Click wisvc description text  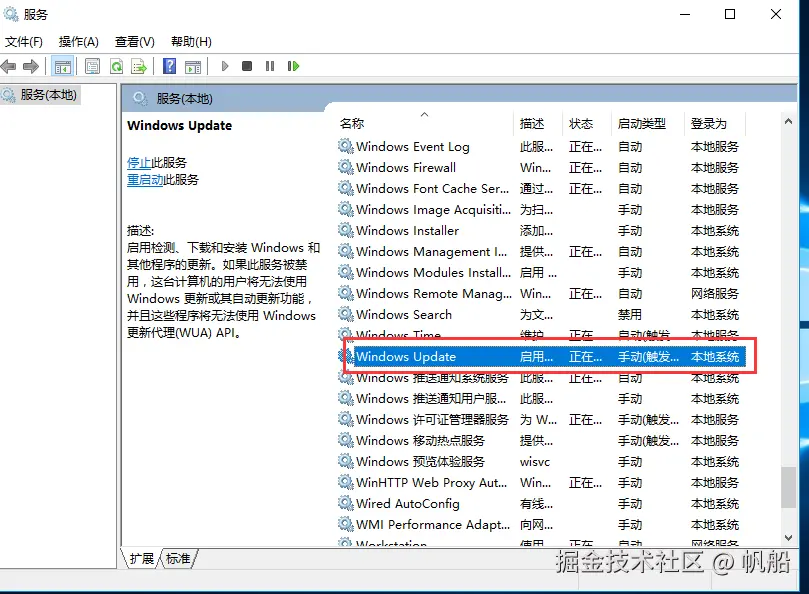coord(535,462)
